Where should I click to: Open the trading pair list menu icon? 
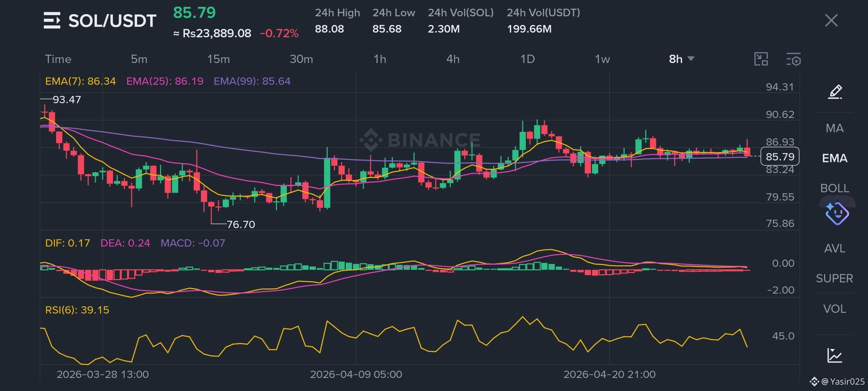click(x=52, y=20)
